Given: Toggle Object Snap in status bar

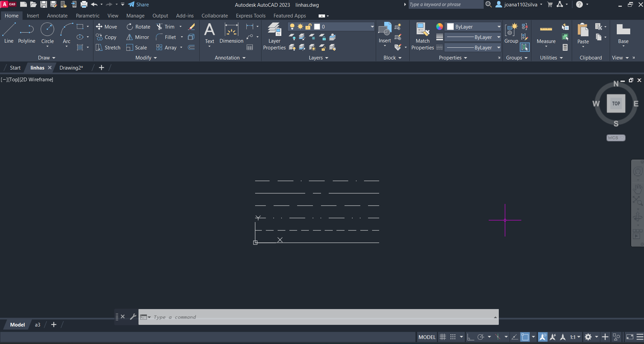Looking at the screenshot, I should pyautogui.click(x=525, y=337).
